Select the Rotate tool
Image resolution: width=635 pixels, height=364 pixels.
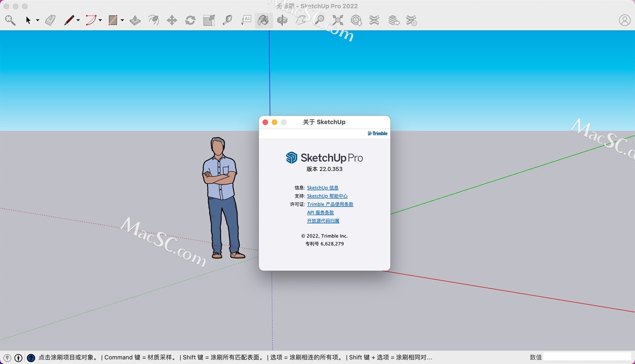190,20
